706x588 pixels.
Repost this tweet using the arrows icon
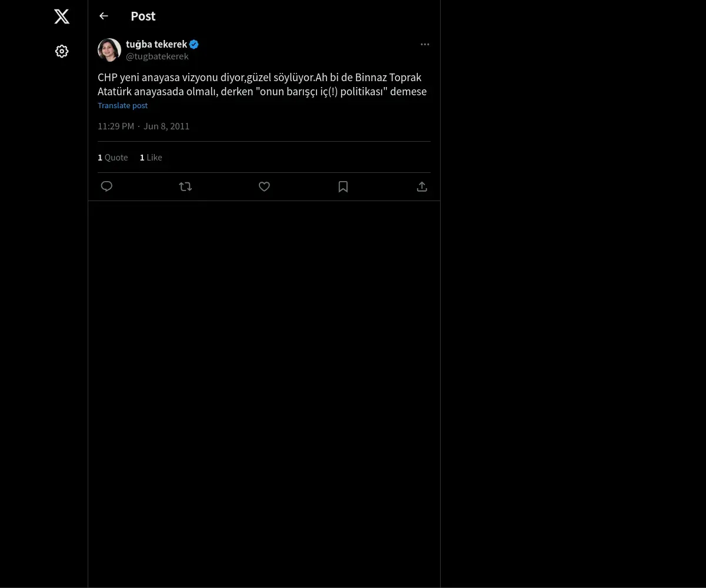185,186
